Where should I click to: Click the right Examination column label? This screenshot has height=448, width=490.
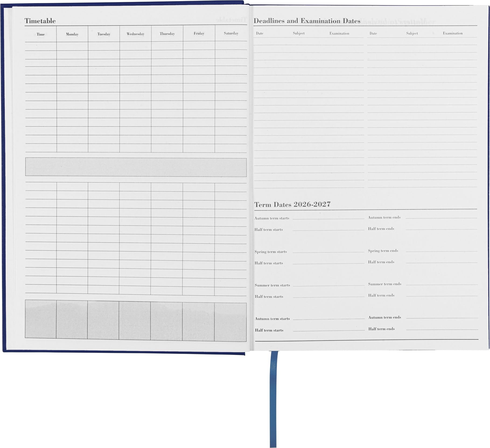pyautogui.click(x=453, y=33)
